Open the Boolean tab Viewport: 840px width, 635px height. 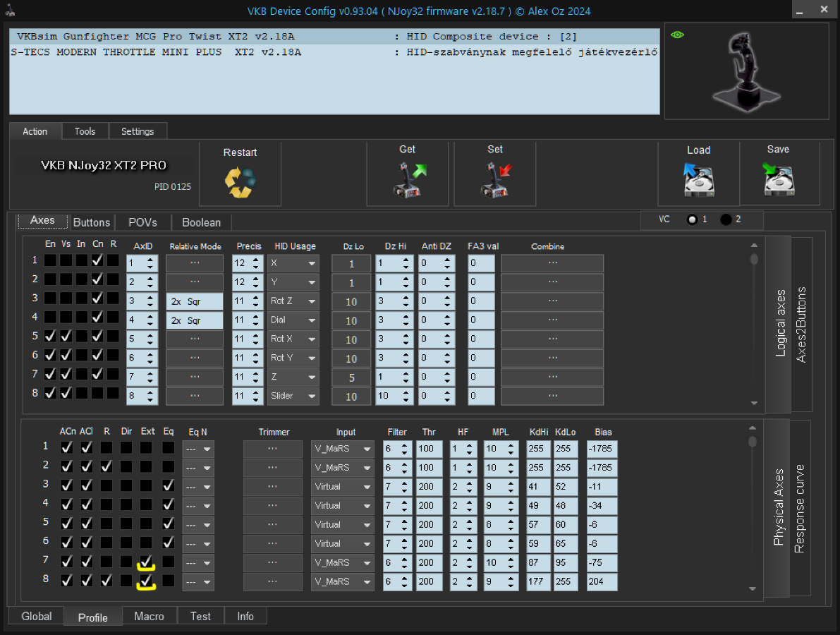pos(202,222)
